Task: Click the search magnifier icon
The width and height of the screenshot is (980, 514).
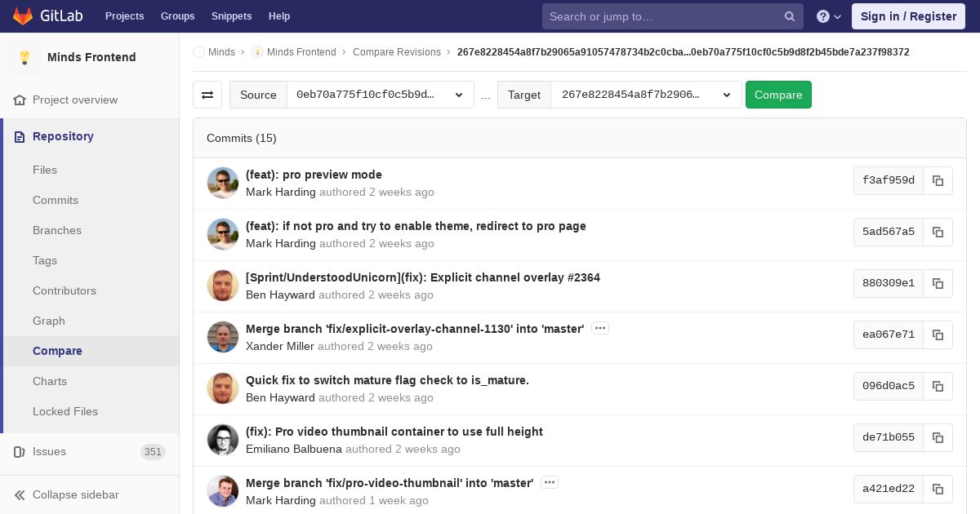Action: (x=790, y=16)
